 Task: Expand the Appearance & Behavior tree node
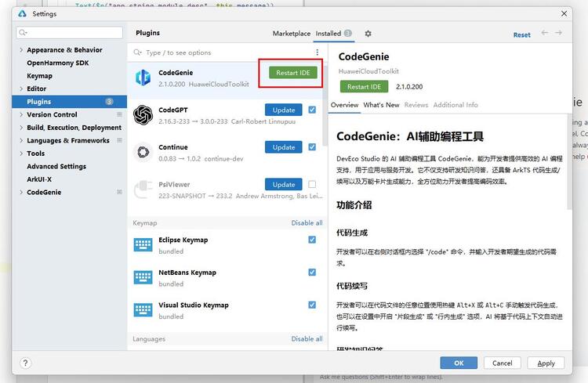tap(21, 50)
